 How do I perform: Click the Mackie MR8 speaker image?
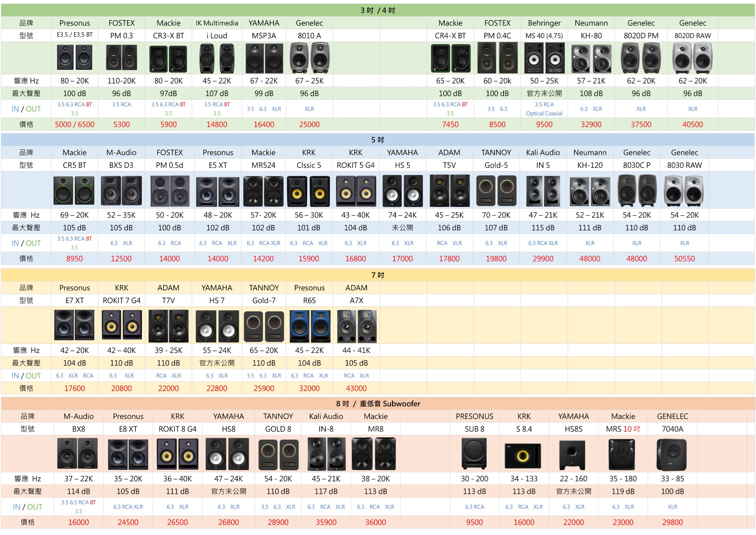[x=374, y=454]
